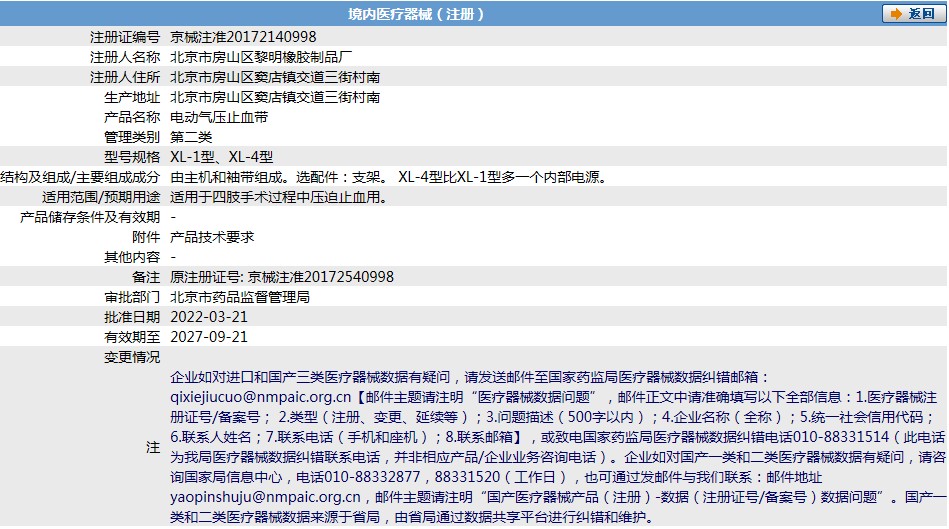Click the 型号规格 field label
Viewport: 949px width, 529px height.
(x=132, y=157)
